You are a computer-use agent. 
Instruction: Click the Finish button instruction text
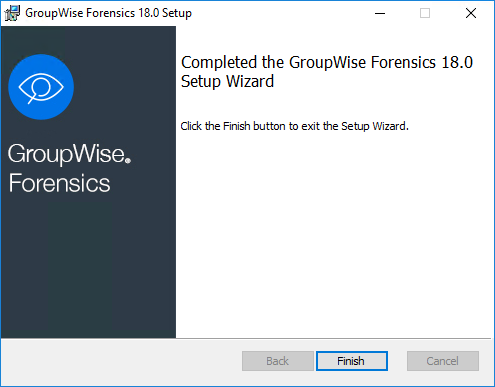pos(294,126)
